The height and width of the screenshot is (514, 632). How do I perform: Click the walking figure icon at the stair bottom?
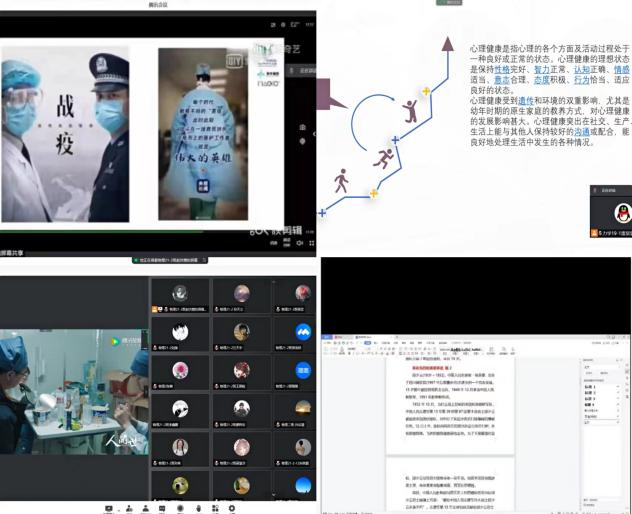tap(342, 181)
